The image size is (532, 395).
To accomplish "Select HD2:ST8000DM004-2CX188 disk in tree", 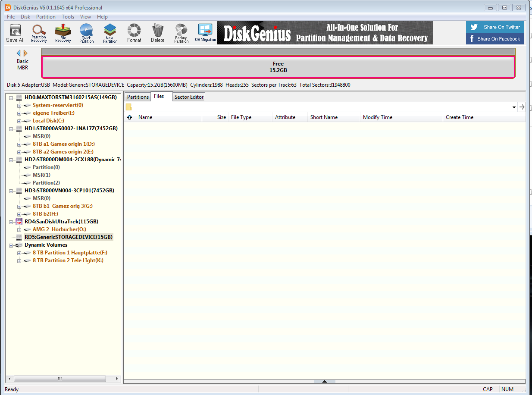I will point(72,160).
